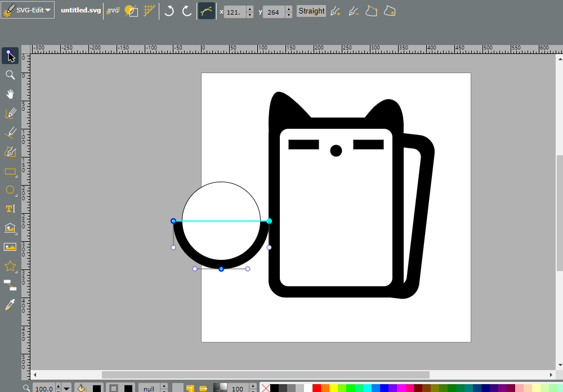Pick the Ellipse tool
The height and width of the screenshot is (392, 563).
click(x=10, y=190)
